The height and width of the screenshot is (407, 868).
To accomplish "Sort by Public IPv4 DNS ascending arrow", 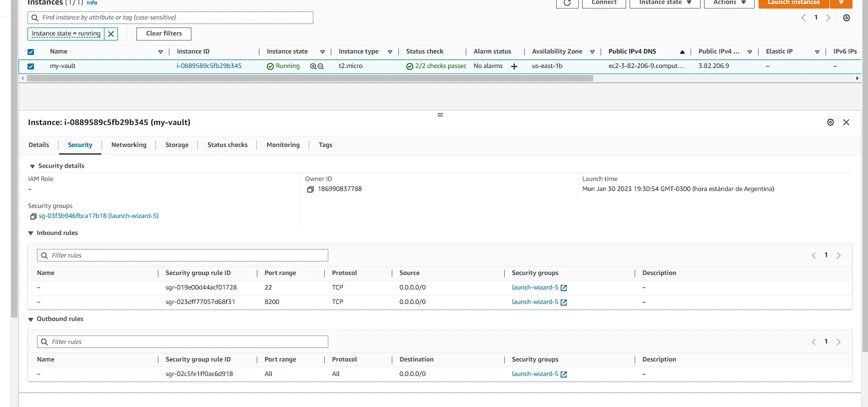I will point(682,52).
